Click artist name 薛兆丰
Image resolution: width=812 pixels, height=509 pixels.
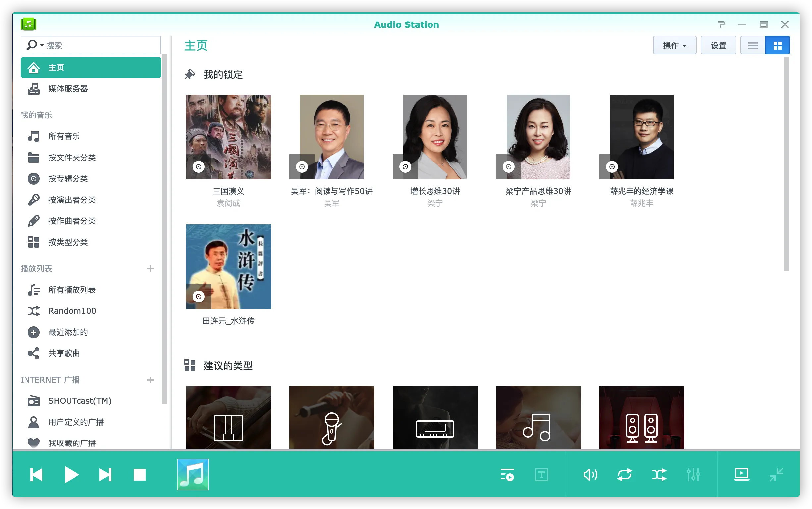point(641,203)
